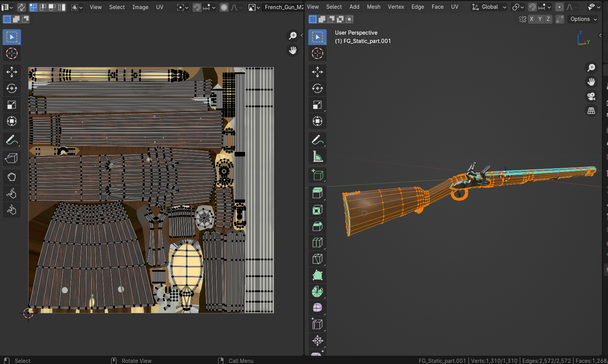The width and height of the screenshot is (608, 364).
Task: Toggle UV sync selection button
Action: coord(21,7)
